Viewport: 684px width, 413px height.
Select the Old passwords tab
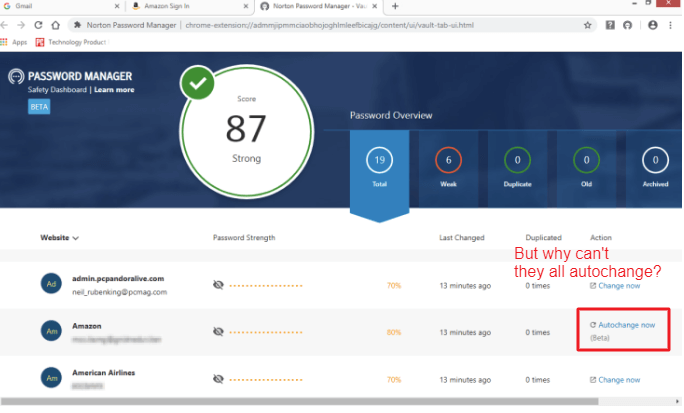(x=586, y=170)
